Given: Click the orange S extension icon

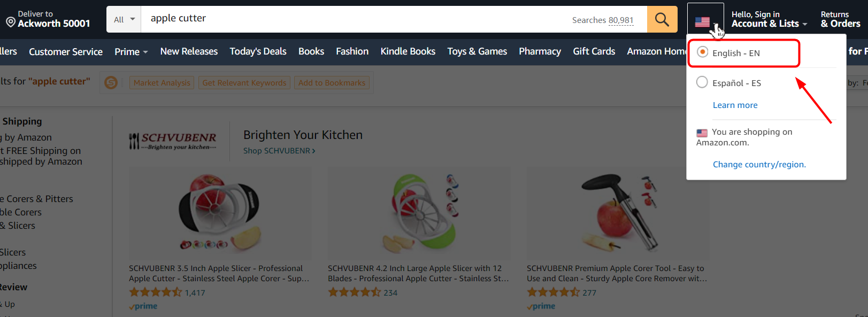Looking at the screenshot, I should coord(111,83).
